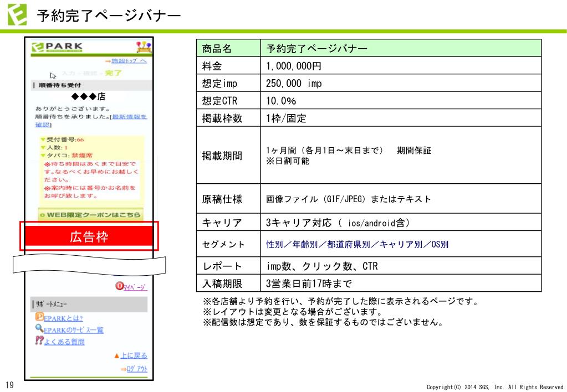This screenshot has width=567, height=392.
Task: Click the 1枠/固定 value cell
Action: [401, 118]
